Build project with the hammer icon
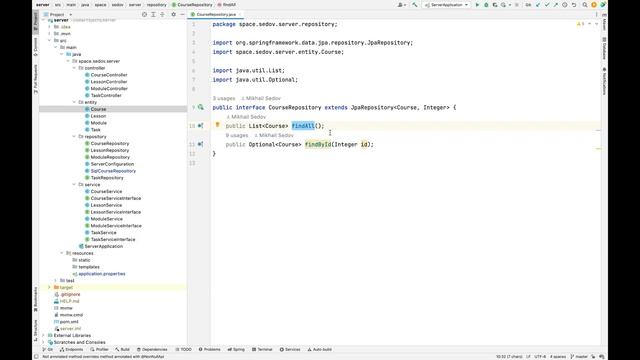The image size is (640, 360). click(415, 5)
